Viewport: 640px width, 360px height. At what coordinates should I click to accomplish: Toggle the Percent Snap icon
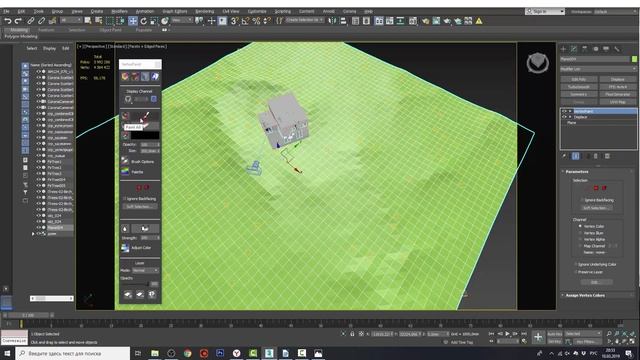pos(256,21)
